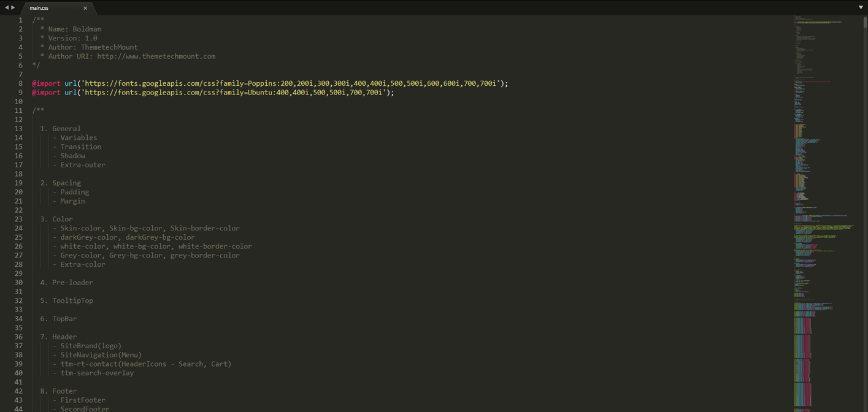The image size is (868, 412).
Task: Click the themetechmount.com author URI
Action: coord(156,56)
